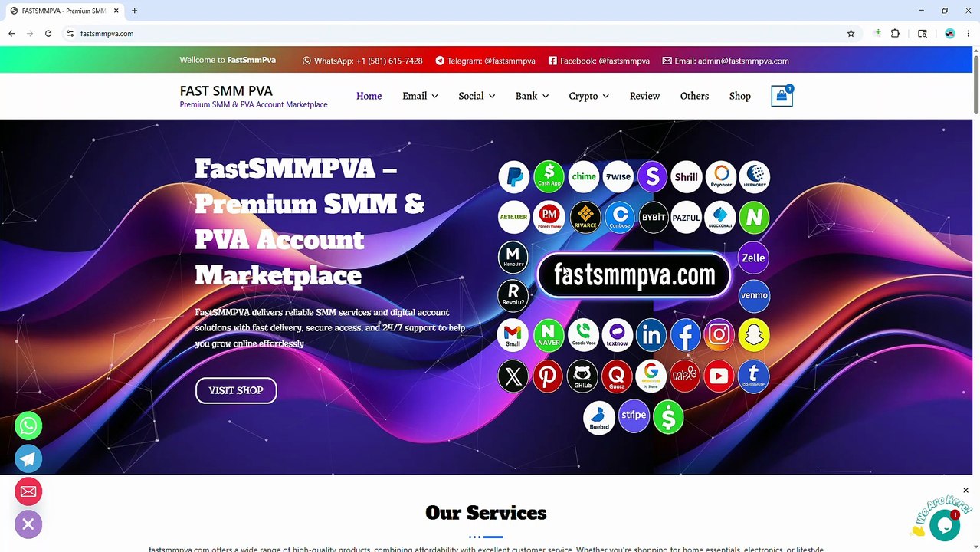Click the labeled Cash App logo circle
The height and width of the screenshot is (552, 980).
point(549,176)
